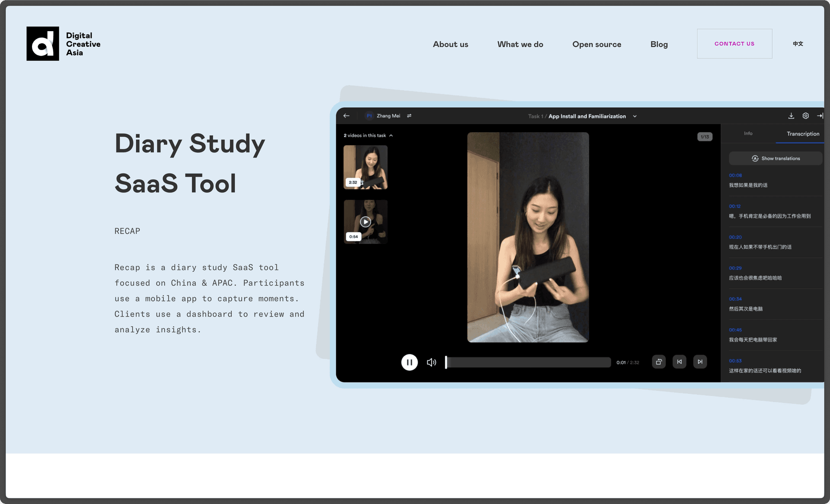This screenshot has height=504, width=830.
Task: Skip to the previous video
Action: pyautogui.click(x=680, y=362)
